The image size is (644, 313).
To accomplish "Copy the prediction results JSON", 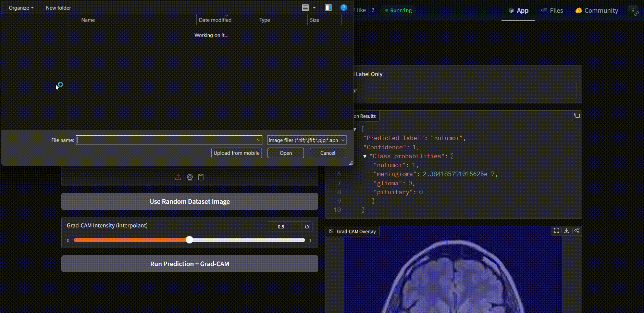I will [x=577, y=115].
